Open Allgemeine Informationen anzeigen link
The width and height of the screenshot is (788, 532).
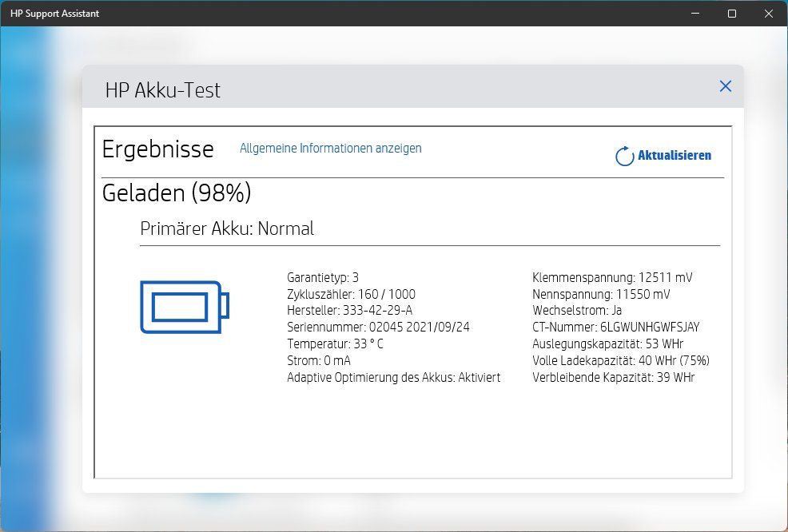click(331, 149)
